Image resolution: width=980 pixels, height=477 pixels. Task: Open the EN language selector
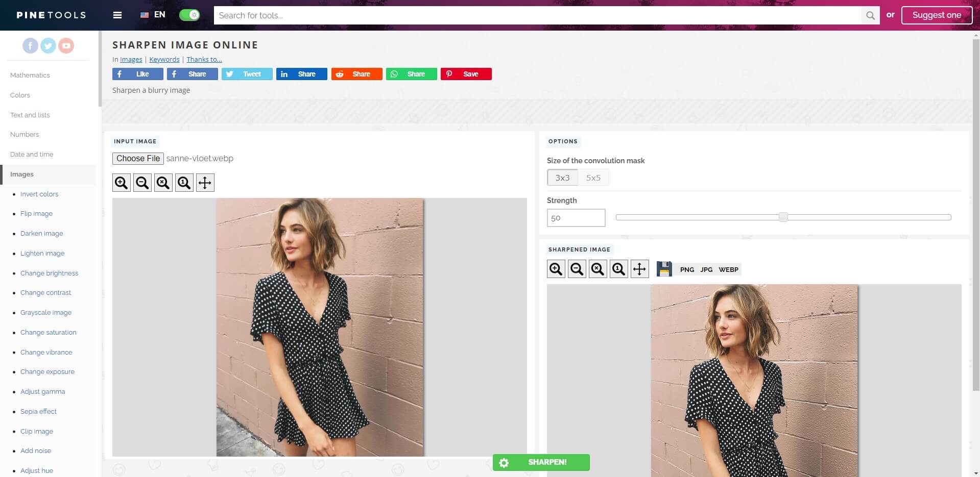pos(153,15)
